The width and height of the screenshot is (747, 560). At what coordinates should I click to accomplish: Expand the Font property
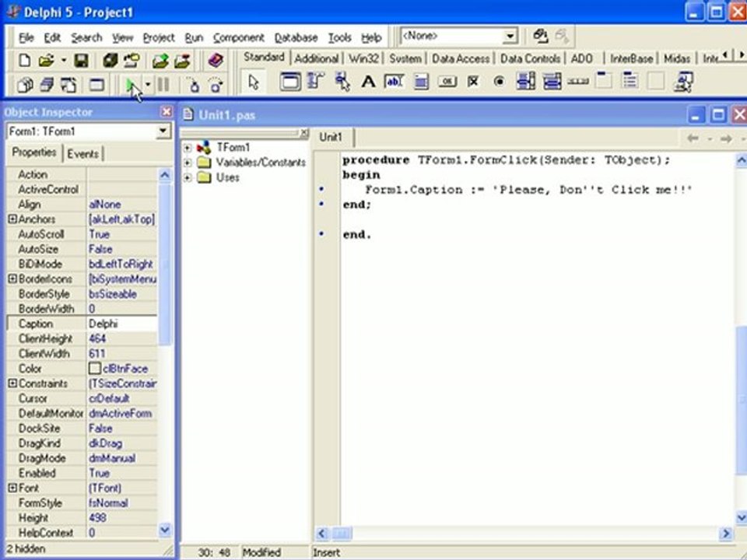[12, 488]
